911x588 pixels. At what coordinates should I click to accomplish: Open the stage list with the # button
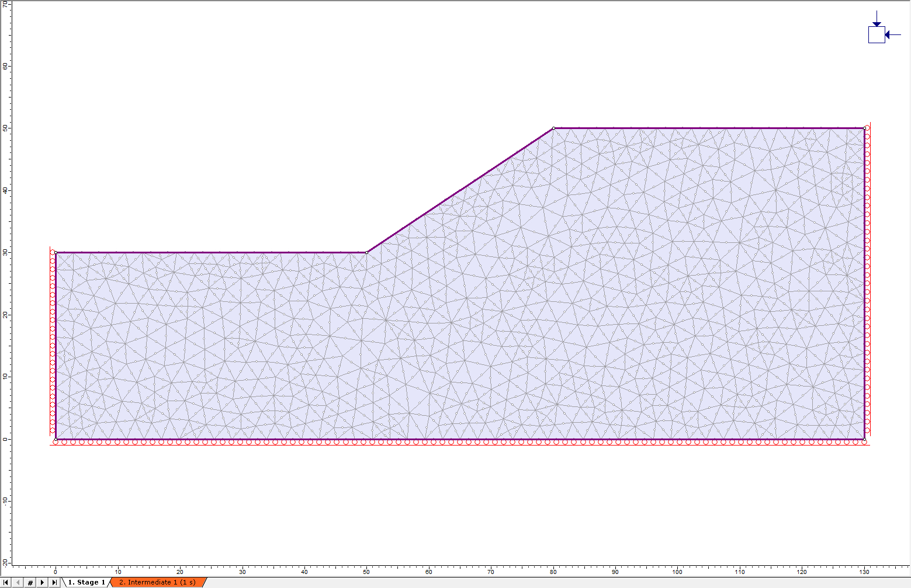[30, 582]
